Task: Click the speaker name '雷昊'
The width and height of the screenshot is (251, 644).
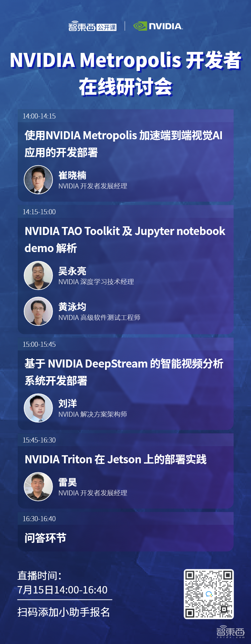Action: click(68, 482)
